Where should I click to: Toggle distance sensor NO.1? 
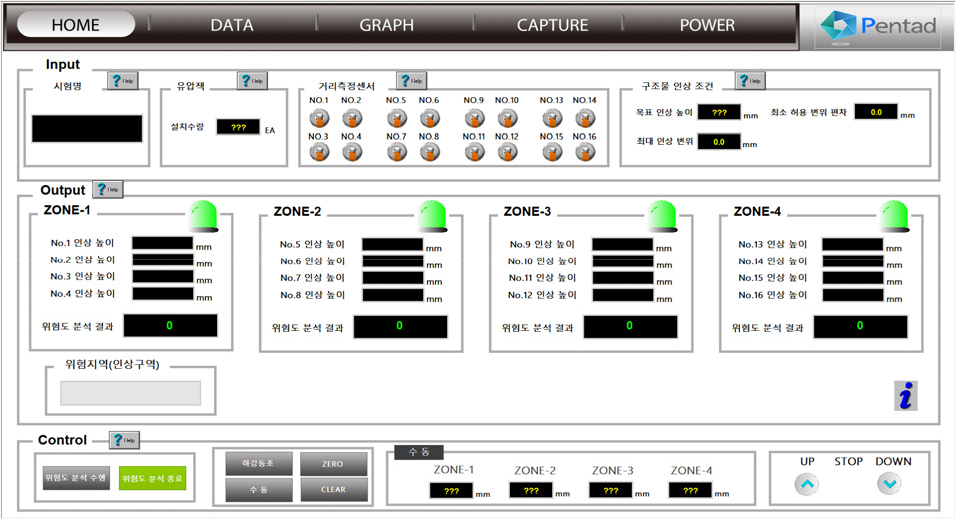click(x=319, y=118)
